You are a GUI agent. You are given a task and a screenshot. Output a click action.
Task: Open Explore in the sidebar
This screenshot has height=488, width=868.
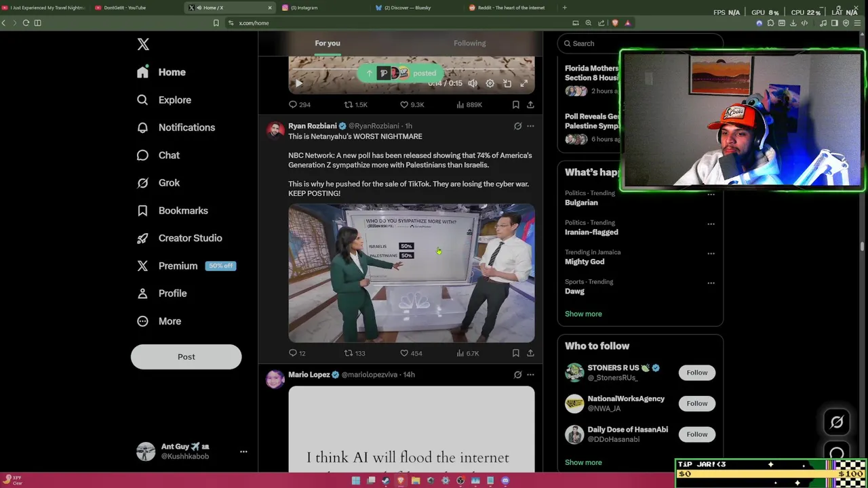click(x=164, y=100)
